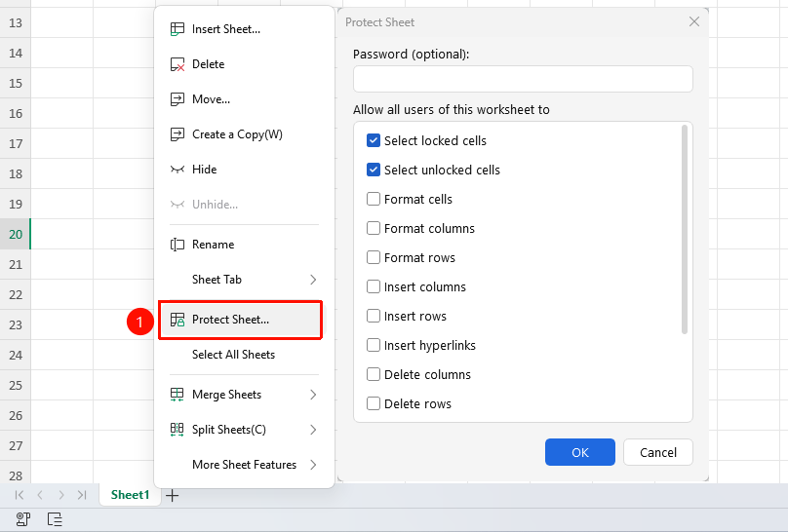788x532 pixels.
Task: Click Cancel in Protect Sheet dialog
Action: (658, 452)
